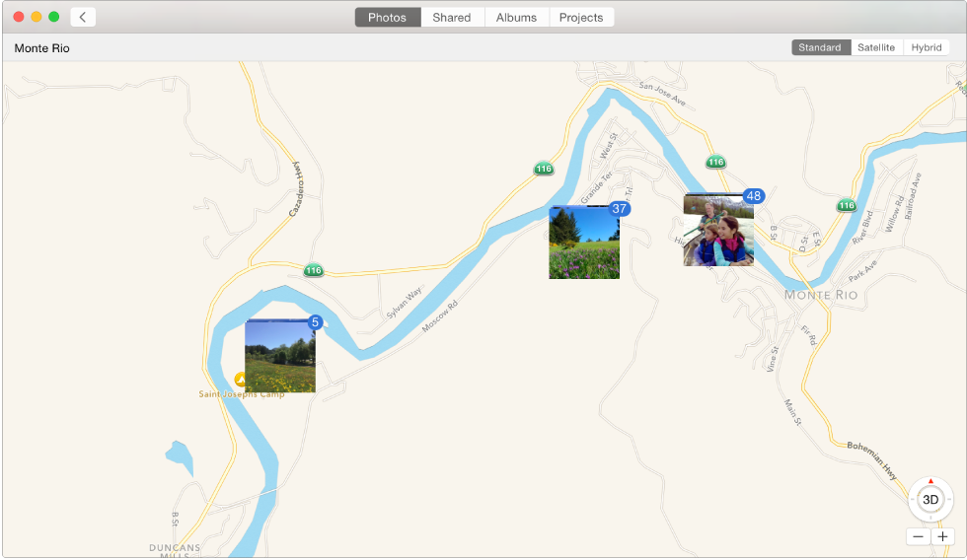
Task: Switch map to Hybrid view
Action: [927, 47]
